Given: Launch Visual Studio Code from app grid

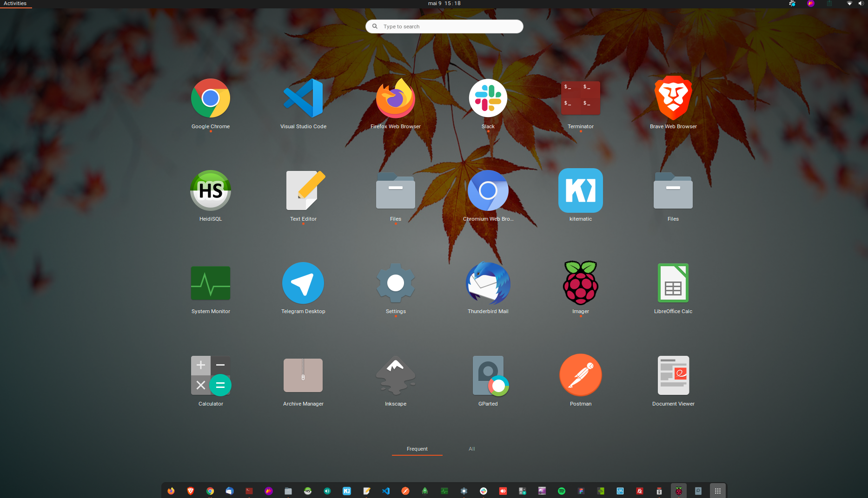Looking at the screenshot, I should pos(303,98).
